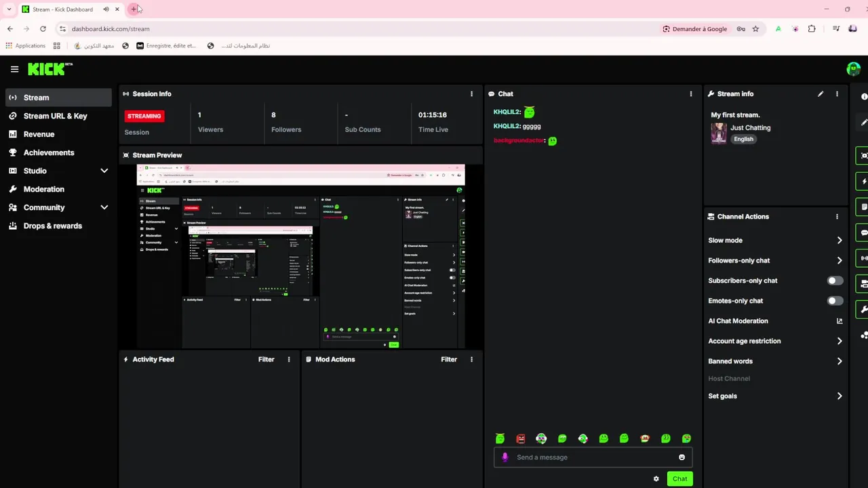Image resolution: width=868 pixels, height=488 pixels.
Task: Click badigroundactor username in chat
Action: coord(519,140)
